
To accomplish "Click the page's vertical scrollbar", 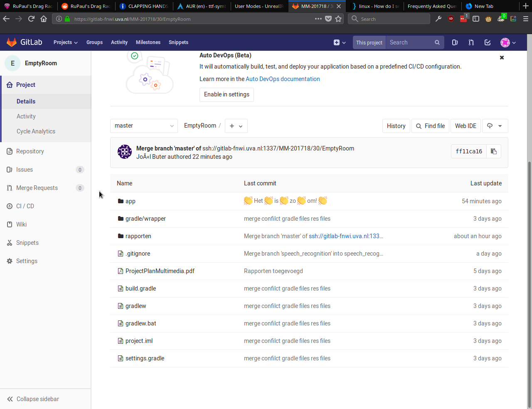I will click(x=529, y=283).
